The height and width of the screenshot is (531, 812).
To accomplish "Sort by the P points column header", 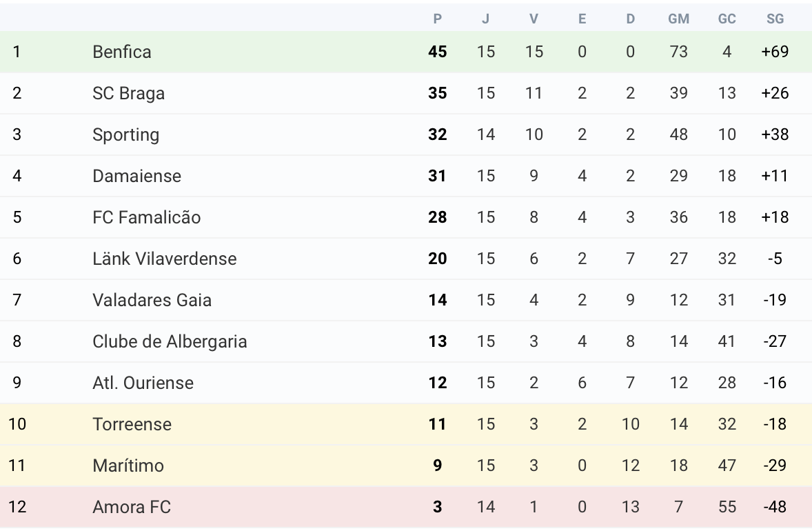I will tap(437, 19).
